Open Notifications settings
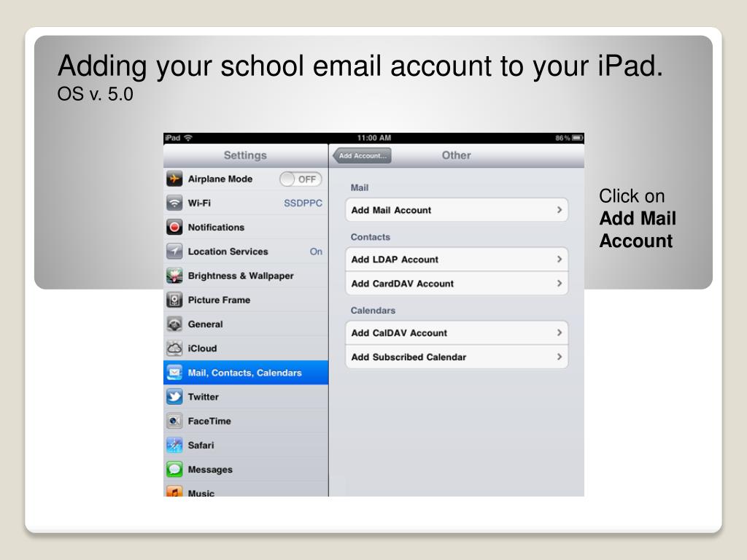The height and width of the screenshot is (560, 747). pos(246,227)
